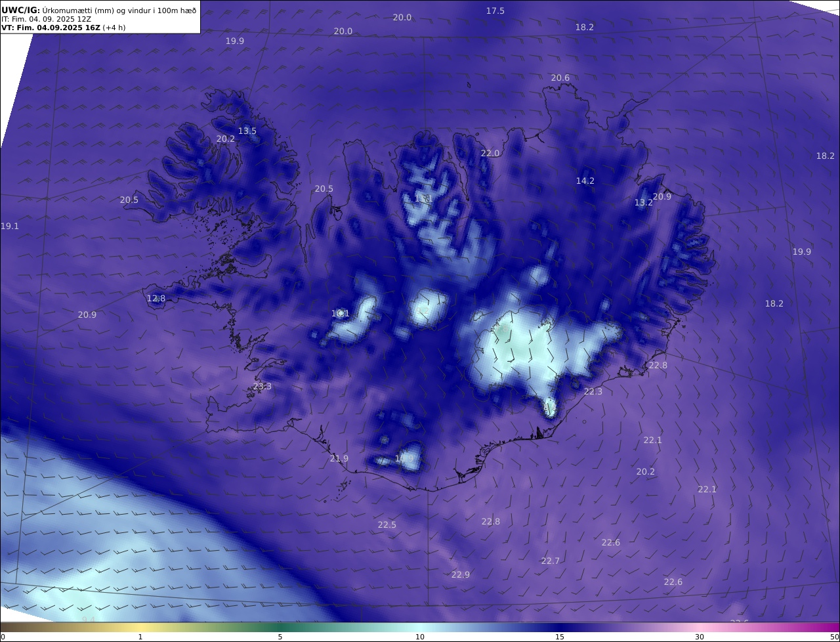The height and width of the screenshot is (642, 840).
Task: Click the 22.5 value label
Action: point(387,524)
